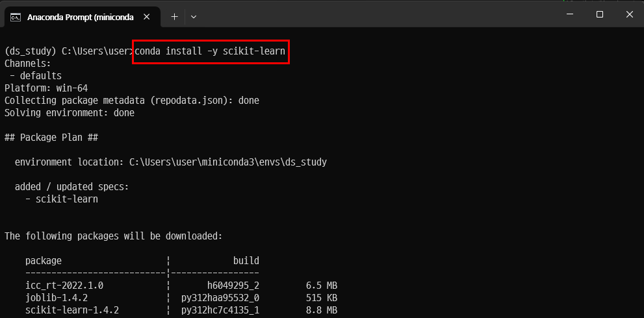Image resolution: width=644 pixels, height=318 pixels.
Task: Click the 'icc_rt-2022.1.0' package name
Action: (64, 286)
